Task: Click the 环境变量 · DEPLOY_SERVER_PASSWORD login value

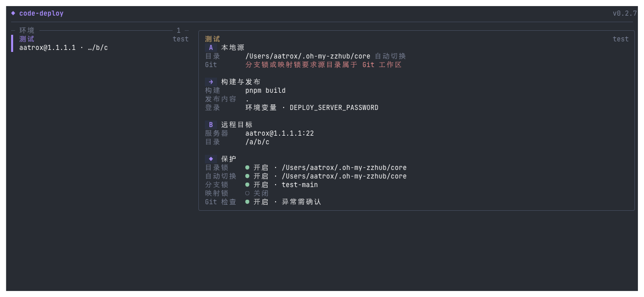Action: pos(312,107)
